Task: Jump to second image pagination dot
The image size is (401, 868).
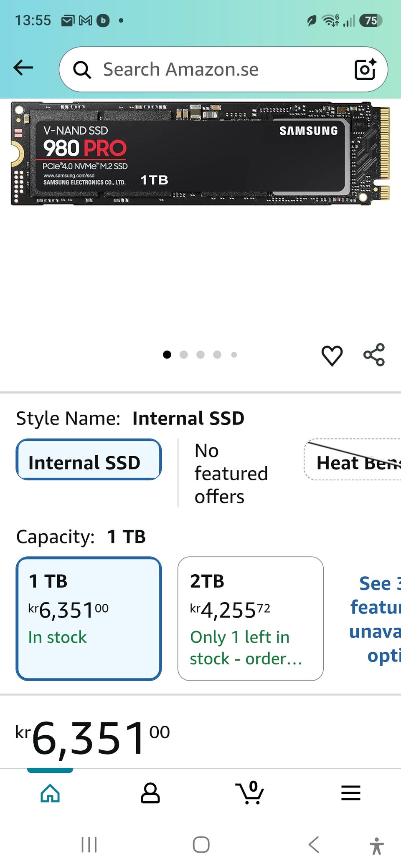Action: [184, 355]
